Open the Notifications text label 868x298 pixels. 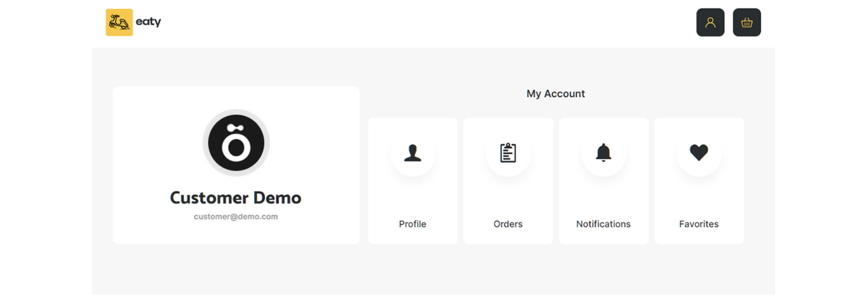(x=603, y=224)
